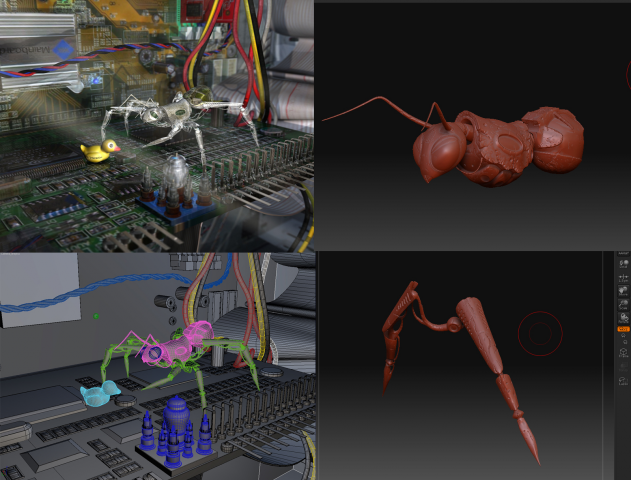Viewport: 631px width, 480px height.
Task: Click the sculpted ant head in ZBrush viewport
Action: point(439,151)
